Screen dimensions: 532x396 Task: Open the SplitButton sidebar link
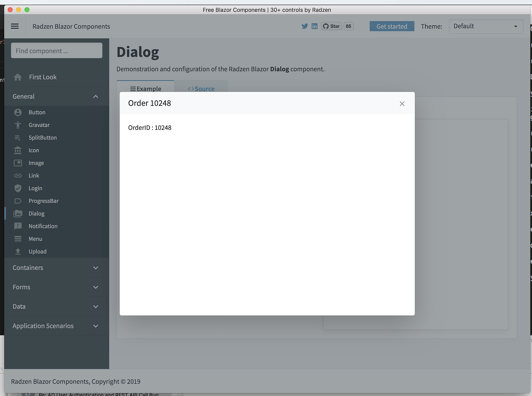[43, 138]
